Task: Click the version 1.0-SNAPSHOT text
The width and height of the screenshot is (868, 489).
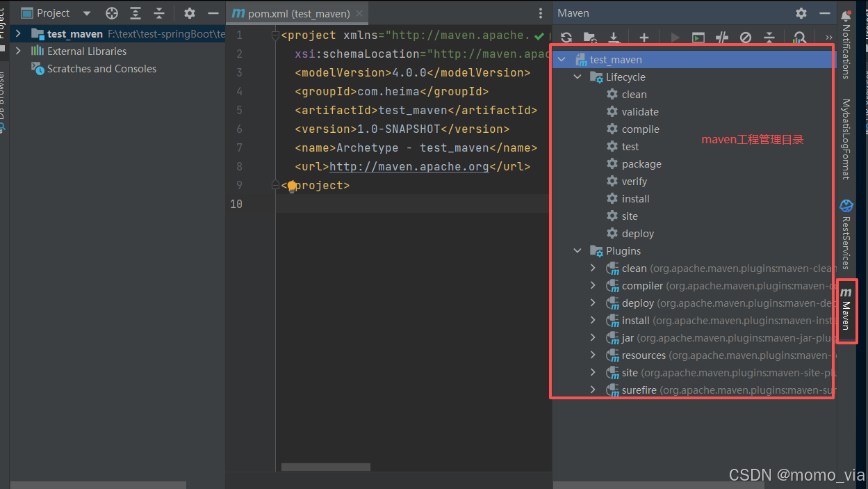Action: tap(399, 129)
